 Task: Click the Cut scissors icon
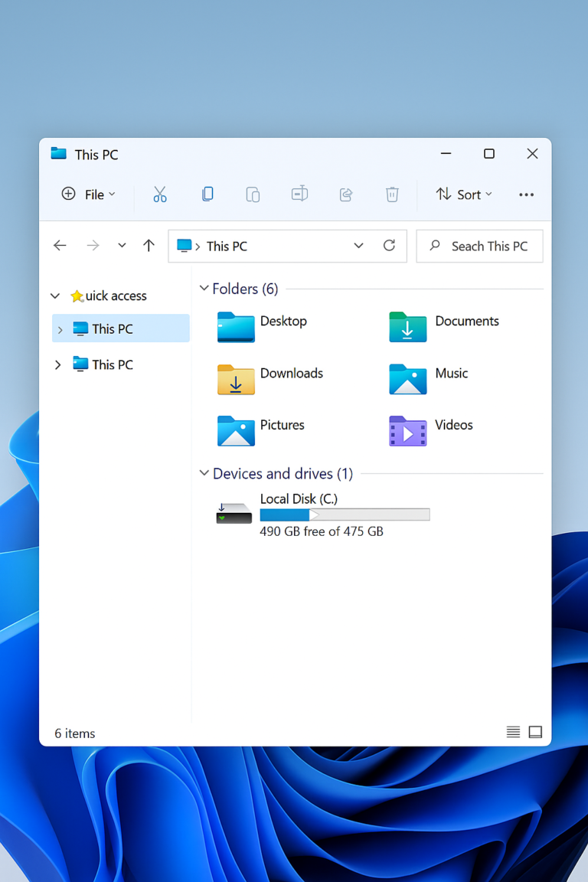tap(159, 194)
